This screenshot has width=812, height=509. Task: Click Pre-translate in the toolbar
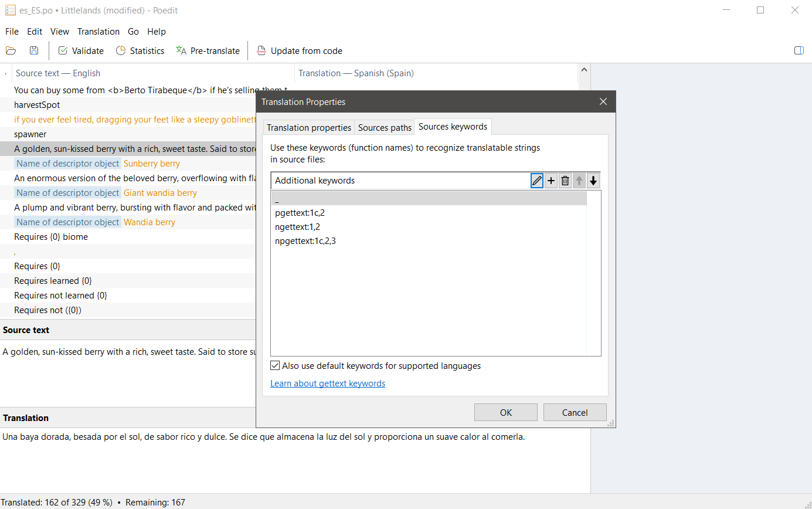pos(208,51)
